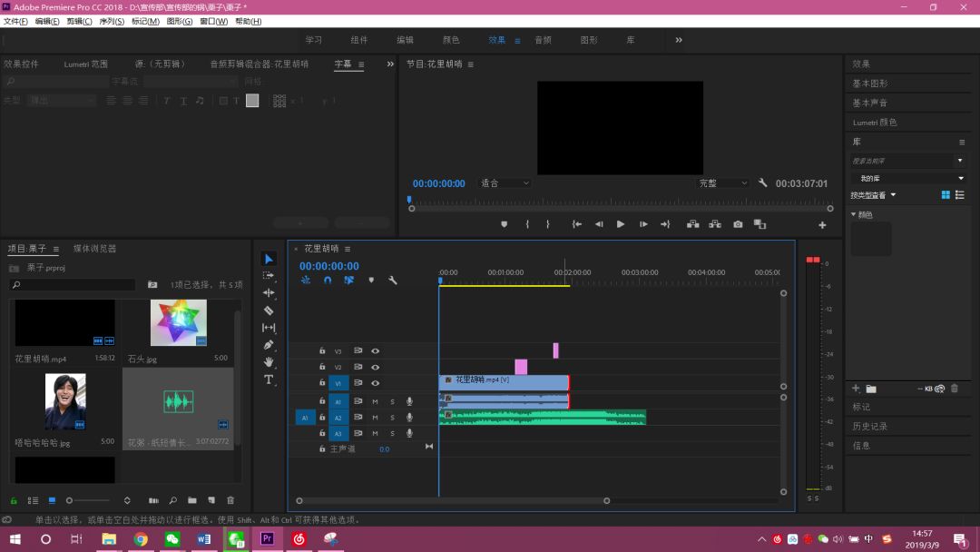Select the Track Select Forward tool

click(x=269, y=276)
